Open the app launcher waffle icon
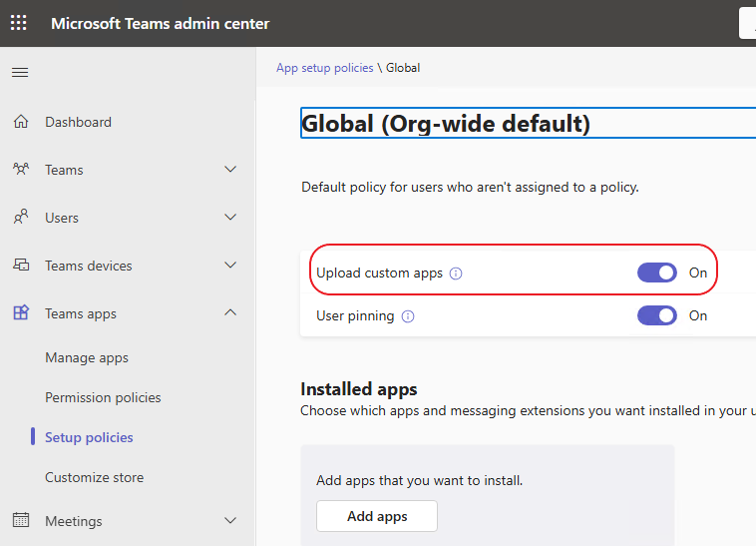This screenshot has height=546, width=756. pos(19,23)
